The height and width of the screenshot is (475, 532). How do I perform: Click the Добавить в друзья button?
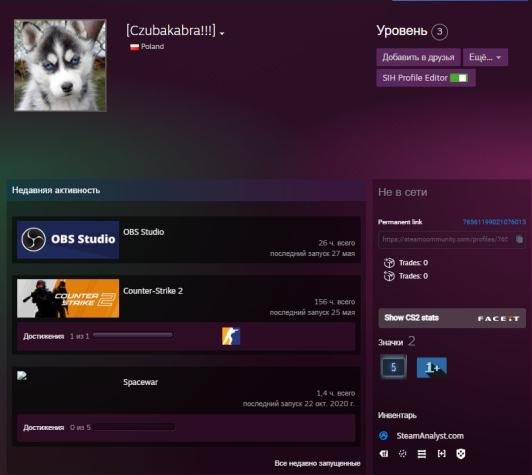tap(418, 57)
